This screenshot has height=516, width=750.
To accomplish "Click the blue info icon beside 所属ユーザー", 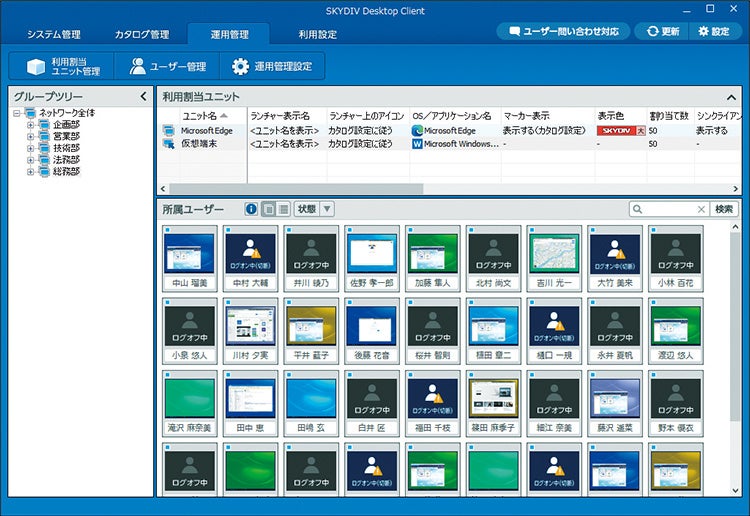I will tap(251, 209).
